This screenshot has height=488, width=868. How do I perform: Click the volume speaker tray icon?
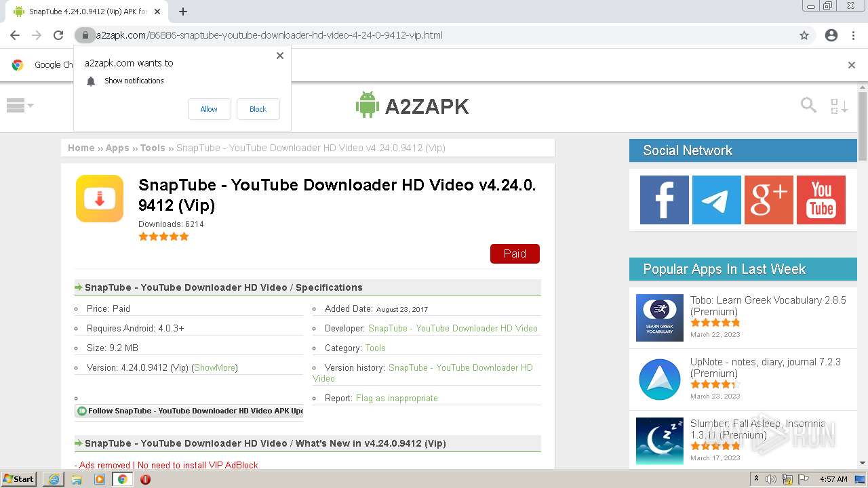coord(771,479)
